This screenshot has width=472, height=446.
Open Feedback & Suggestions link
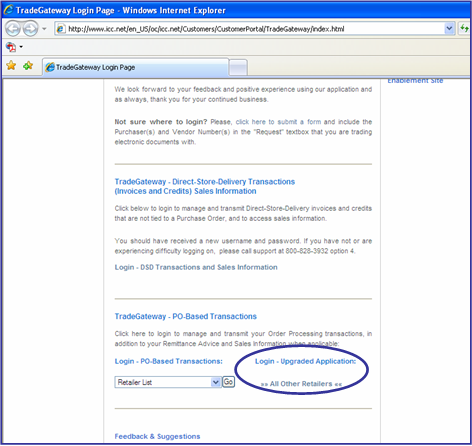[157, 436]
